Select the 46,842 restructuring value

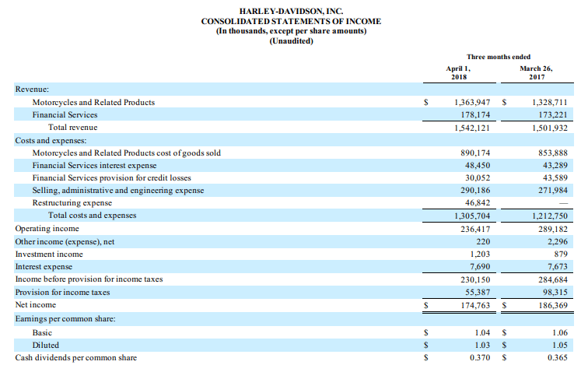478,202
